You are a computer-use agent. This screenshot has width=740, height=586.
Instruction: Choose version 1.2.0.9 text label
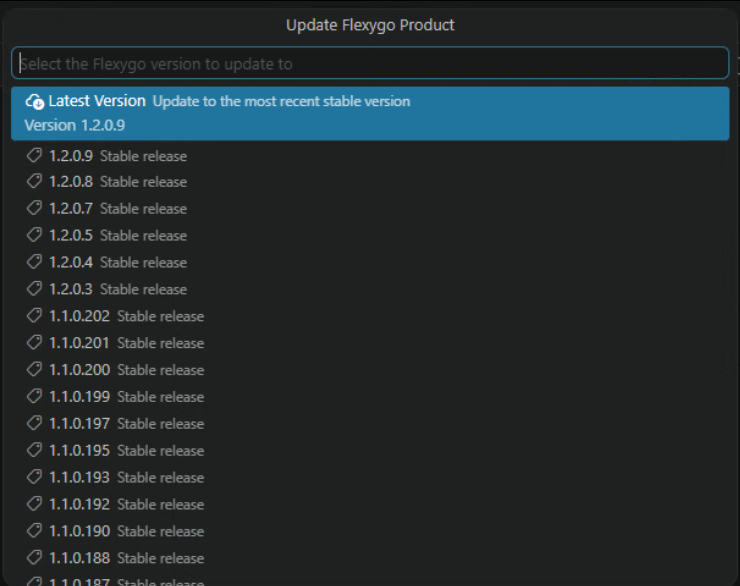[x=71, y=156]
